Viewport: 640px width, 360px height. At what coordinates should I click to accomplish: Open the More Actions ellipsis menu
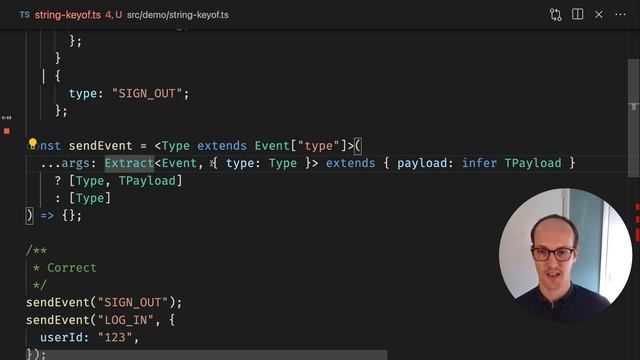[x=620, y=14]
